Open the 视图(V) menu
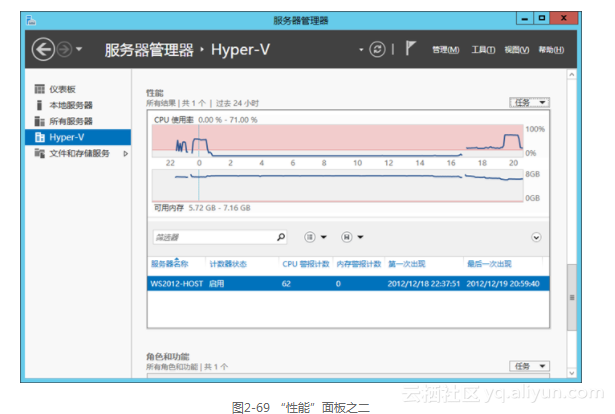The image size is (615, 414). click(517, 50)
